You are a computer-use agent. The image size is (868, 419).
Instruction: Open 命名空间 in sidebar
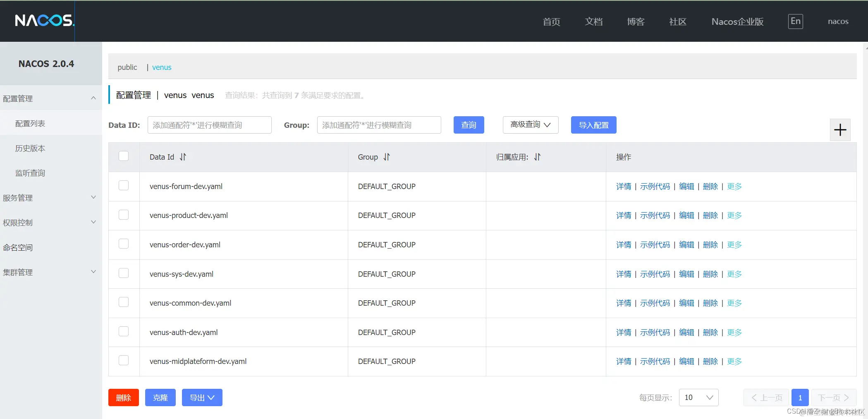51,247
